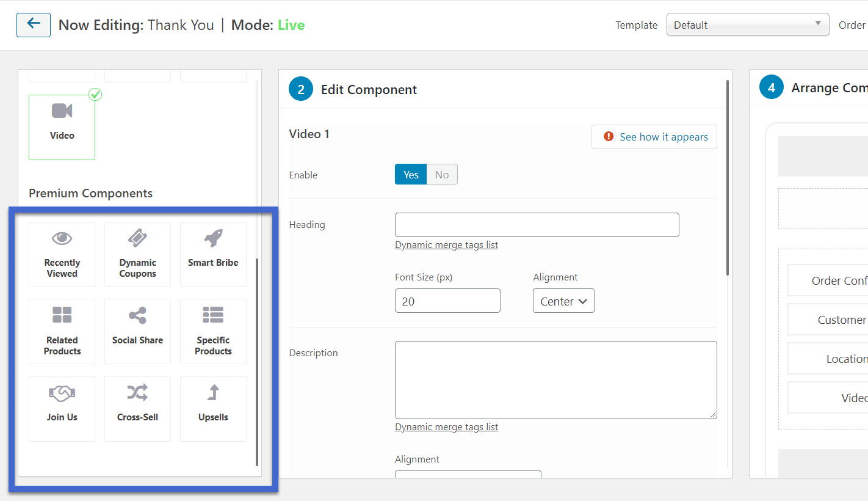The width and height of the screenshot is (868, 501).
Task: Select the Cross-Sell shuffle icon
Action: pos(137,392)
